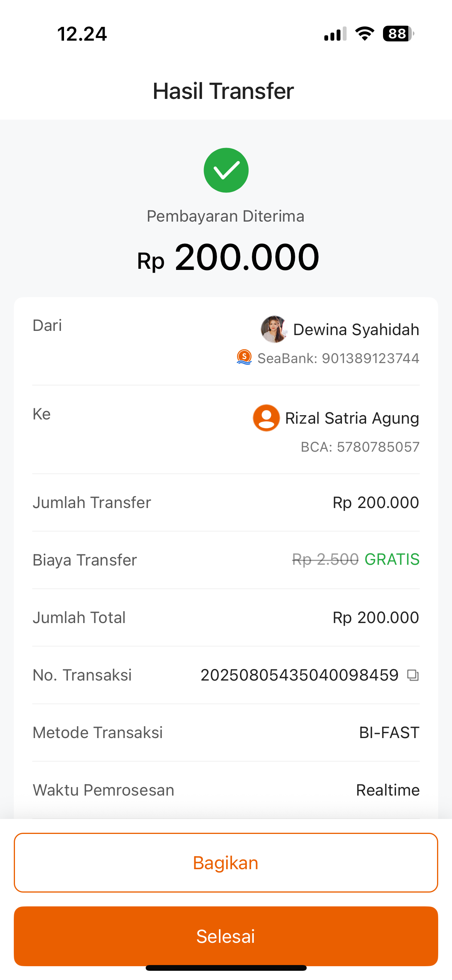Tap the BI-FAST transaction method value
The height and width of the screenshot is (980, 452).
(x=389, y=733)
